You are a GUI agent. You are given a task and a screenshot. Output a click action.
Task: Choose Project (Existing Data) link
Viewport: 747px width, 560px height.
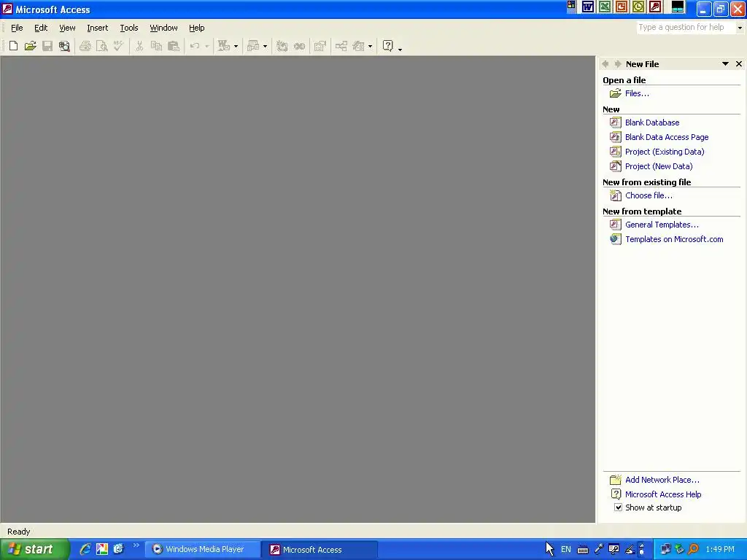tap(665, 152)
